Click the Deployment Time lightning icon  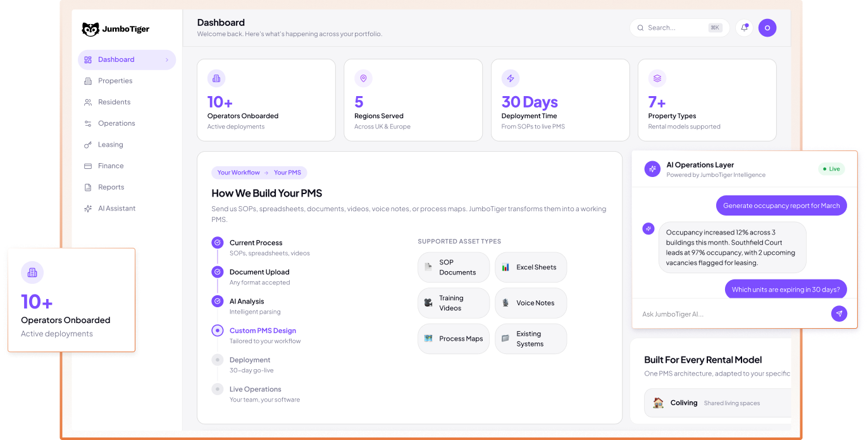coord(511,78)
